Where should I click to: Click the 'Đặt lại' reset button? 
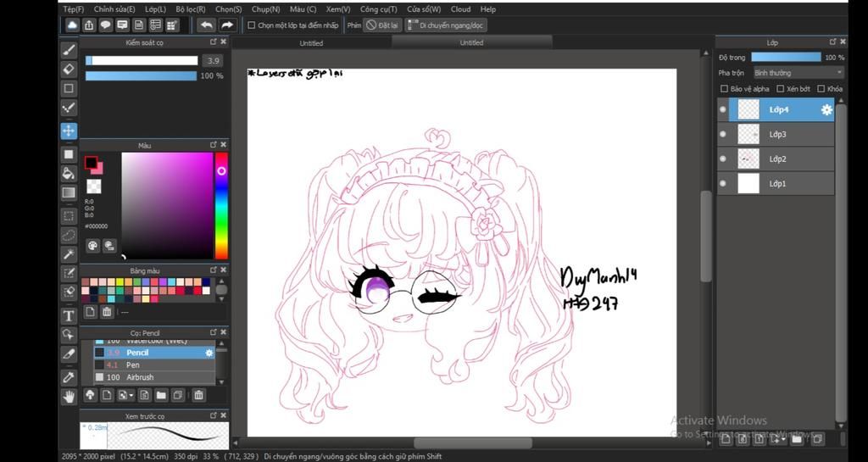click(382, 25)
